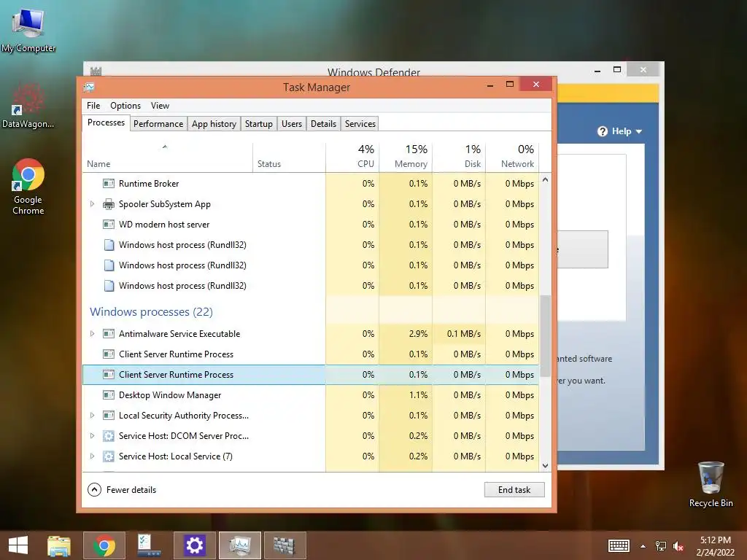Screen dimensions: 747x560
Task: Switch to the Startup tab
Action: pos(259,124)
